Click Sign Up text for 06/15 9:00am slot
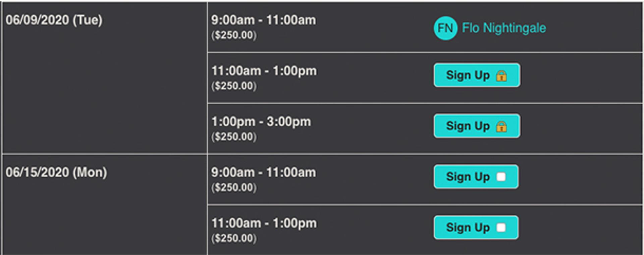This screenshot has height=255, width=644. pos(468,177)
